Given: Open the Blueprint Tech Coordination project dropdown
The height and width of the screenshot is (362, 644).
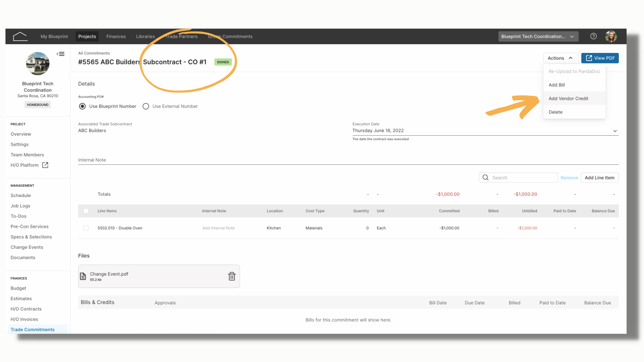Looking at the screenshot, I should tap(538, 37).
